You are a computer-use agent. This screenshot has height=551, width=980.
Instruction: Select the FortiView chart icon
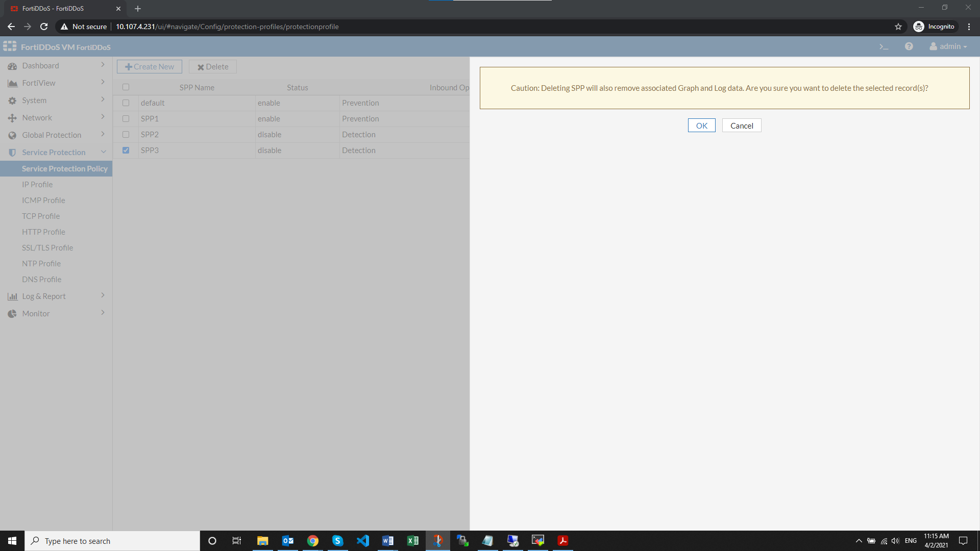coord(12,83)
